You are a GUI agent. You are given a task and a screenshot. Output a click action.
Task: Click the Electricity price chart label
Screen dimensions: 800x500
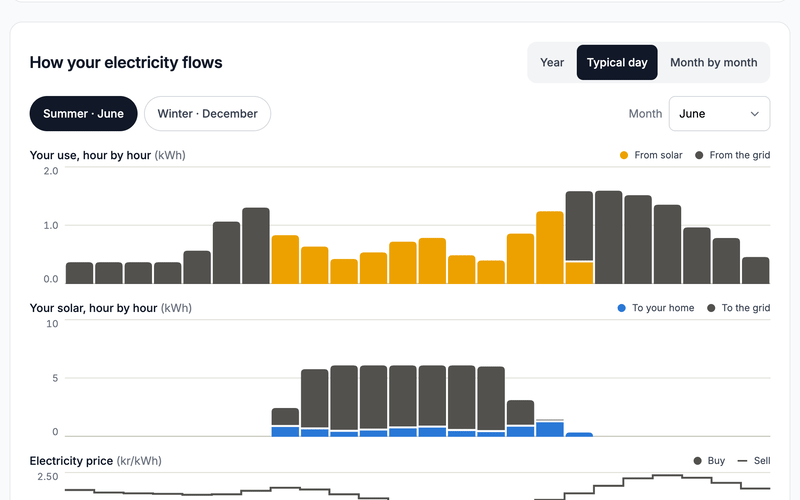(x=71, y=461)
